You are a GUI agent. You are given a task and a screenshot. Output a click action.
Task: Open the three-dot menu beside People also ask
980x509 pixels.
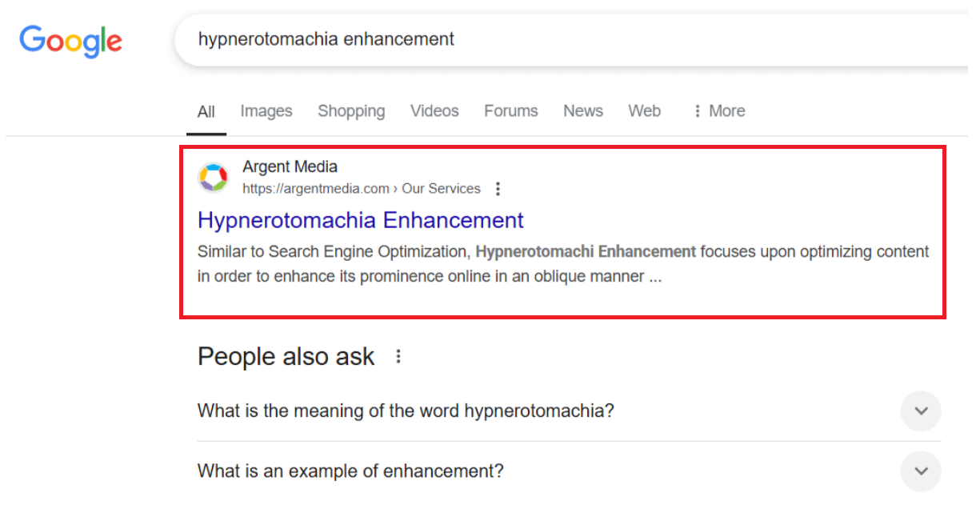398,357
